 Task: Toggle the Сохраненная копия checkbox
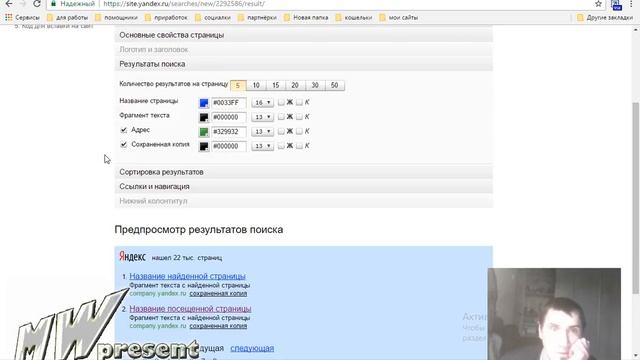pos(124,144)
